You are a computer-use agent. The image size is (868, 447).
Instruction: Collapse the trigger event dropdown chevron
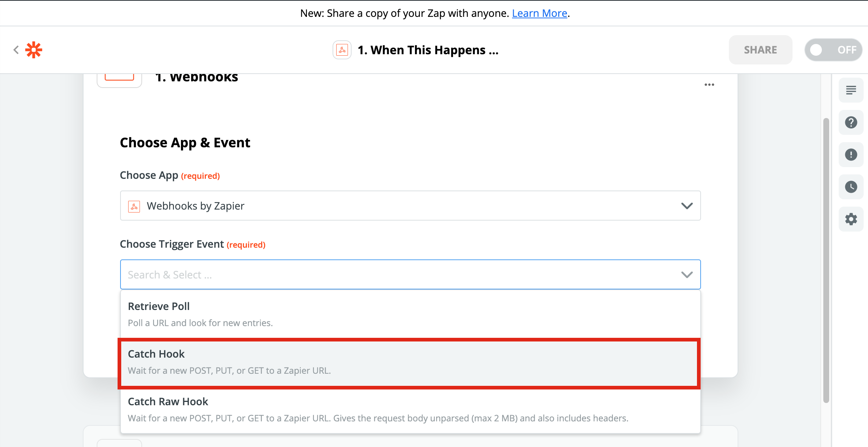(x=687, y=275)
